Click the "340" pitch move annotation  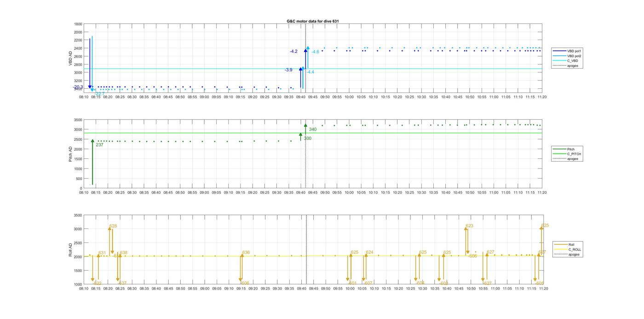pos(313,129)
